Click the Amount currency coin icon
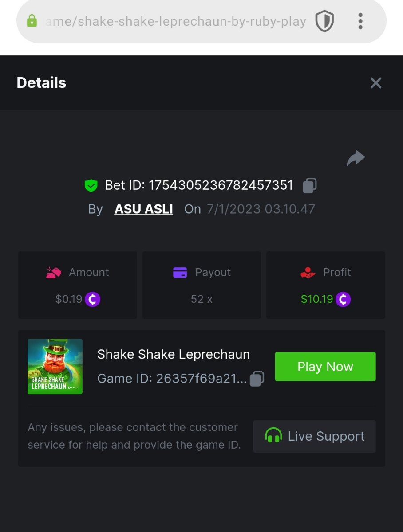 coord(92,299)
